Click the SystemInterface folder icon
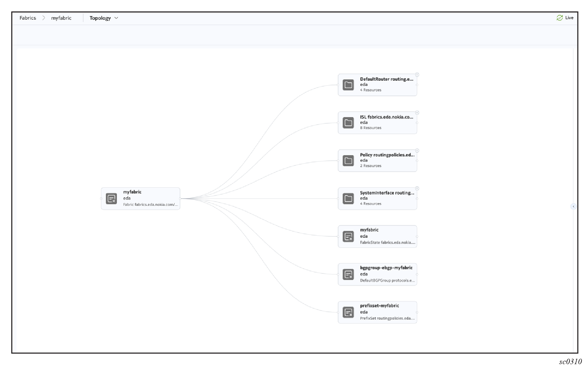The height and width of the screenshot is (368, 588). 348,199
